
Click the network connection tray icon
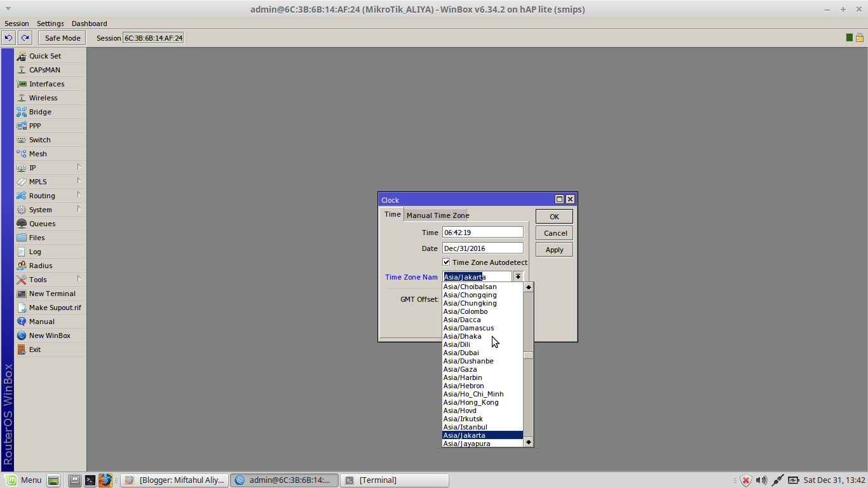coord(777,480)
